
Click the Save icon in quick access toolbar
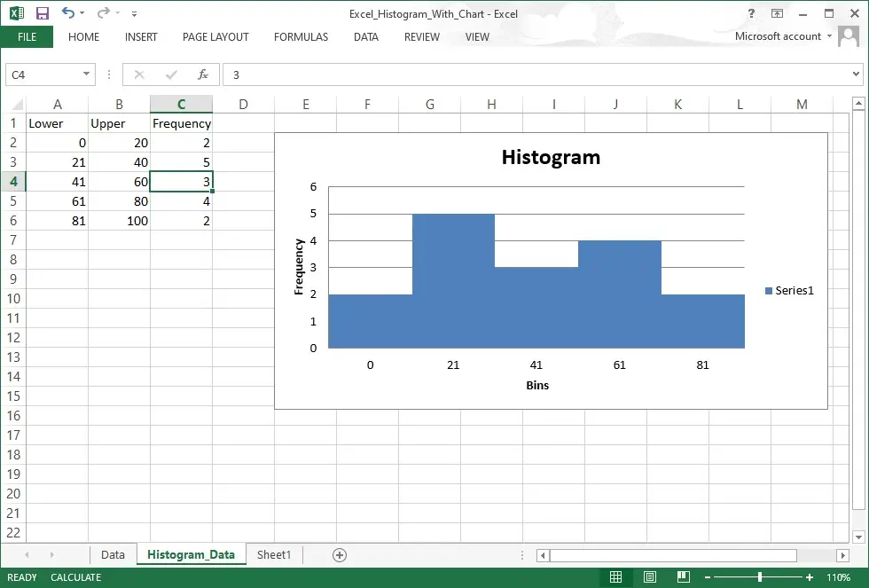coord(42,13)
